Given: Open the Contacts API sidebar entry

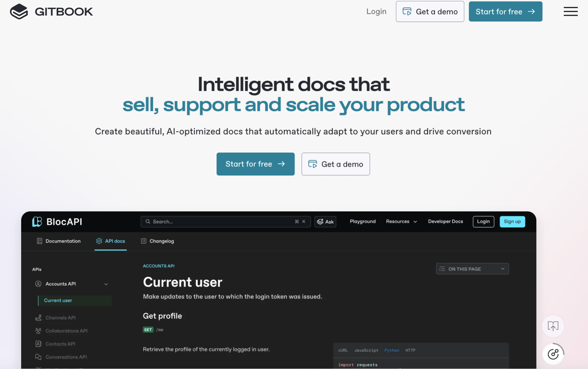Looking at the screenshot, I should tap(61, 344).
